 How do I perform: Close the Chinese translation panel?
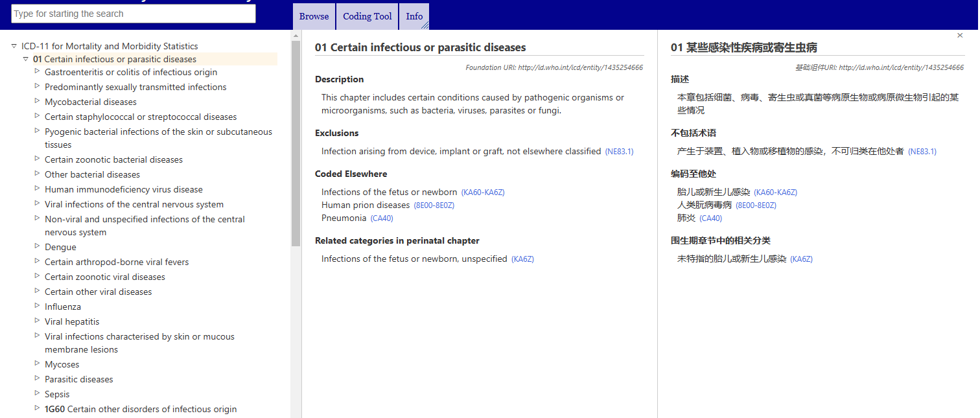point(960,35)
